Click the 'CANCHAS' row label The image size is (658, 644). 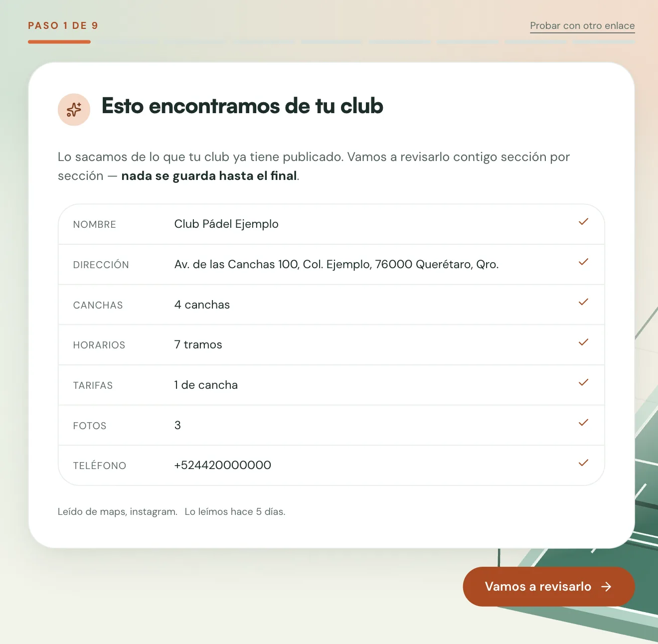tap(98, 305)
